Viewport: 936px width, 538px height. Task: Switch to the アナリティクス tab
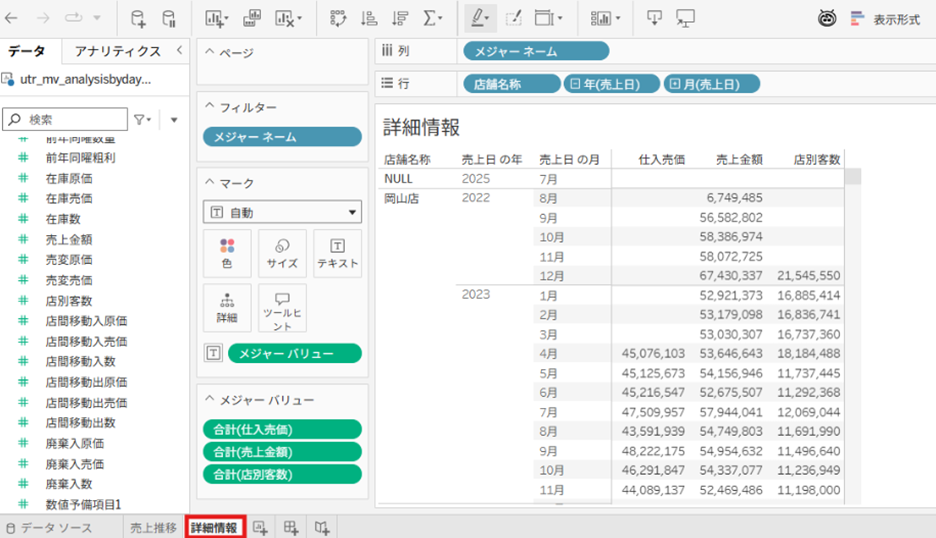tap(118, 51)
